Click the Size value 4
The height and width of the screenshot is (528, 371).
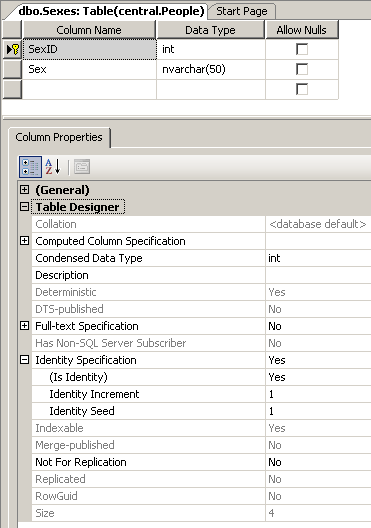[x=318, y=513]
